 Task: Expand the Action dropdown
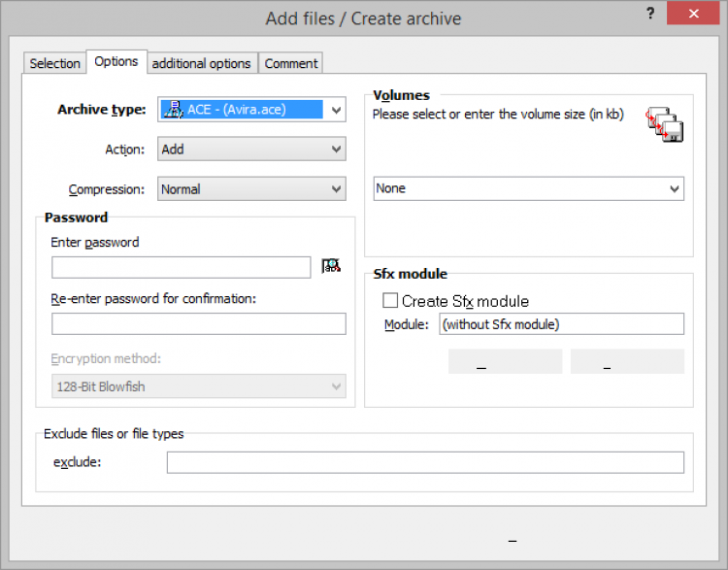[x=336, y=150]
